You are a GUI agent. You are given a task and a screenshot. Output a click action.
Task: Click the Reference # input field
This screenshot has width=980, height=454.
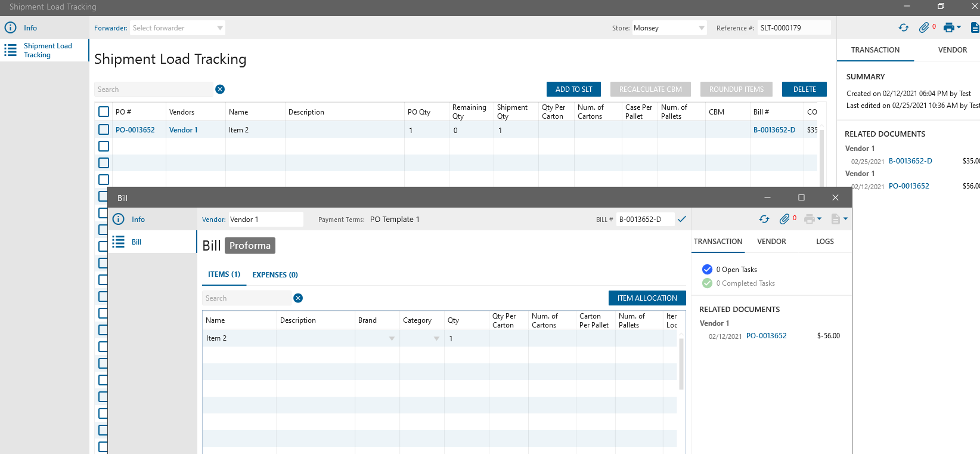tap(793, 28)
